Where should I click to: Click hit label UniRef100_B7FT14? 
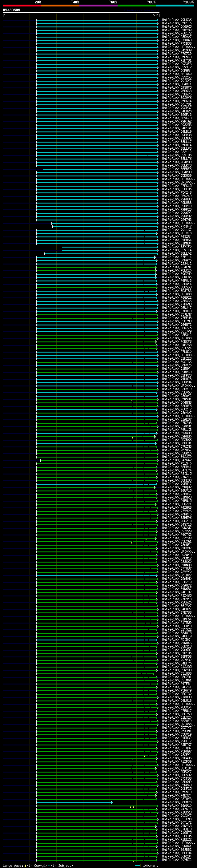tap(176, 257)
